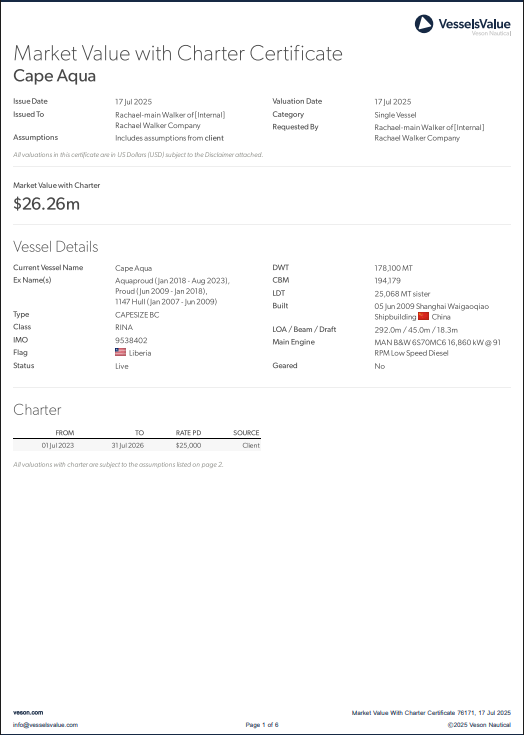The width and height of the screenshot is (524, 735).
Task: Click the disclaimer note about US Dollars
Action: point(138,155)
